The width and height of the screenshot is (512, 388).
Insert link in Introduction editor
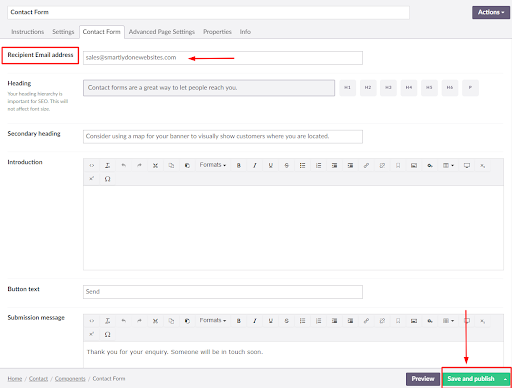pyautogui.click(x=366, y=165)
